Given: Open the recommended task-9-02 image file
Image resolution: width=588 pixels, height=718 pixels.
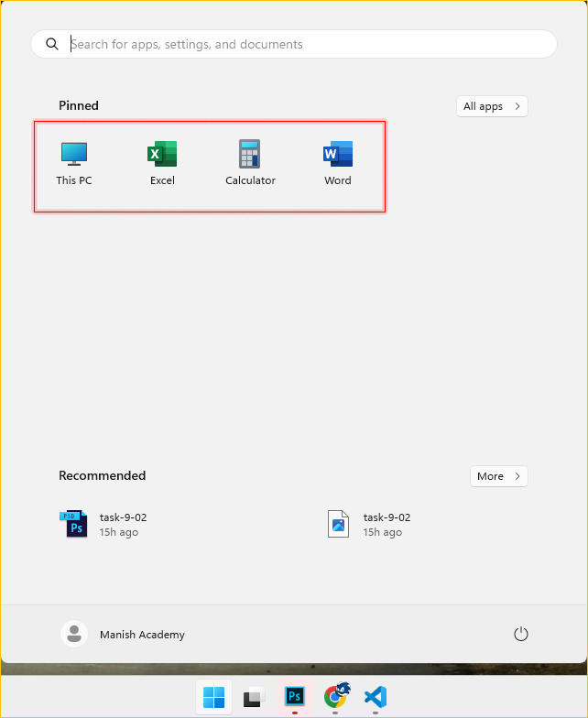Looking at the screenshot, I should [x=368, y=524].
